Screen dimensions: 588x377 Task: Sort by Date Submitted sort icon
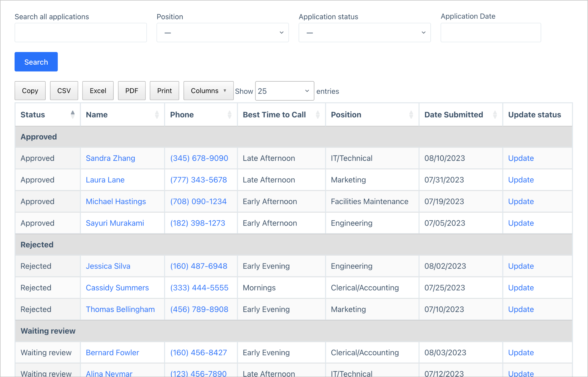pos(495,115)
